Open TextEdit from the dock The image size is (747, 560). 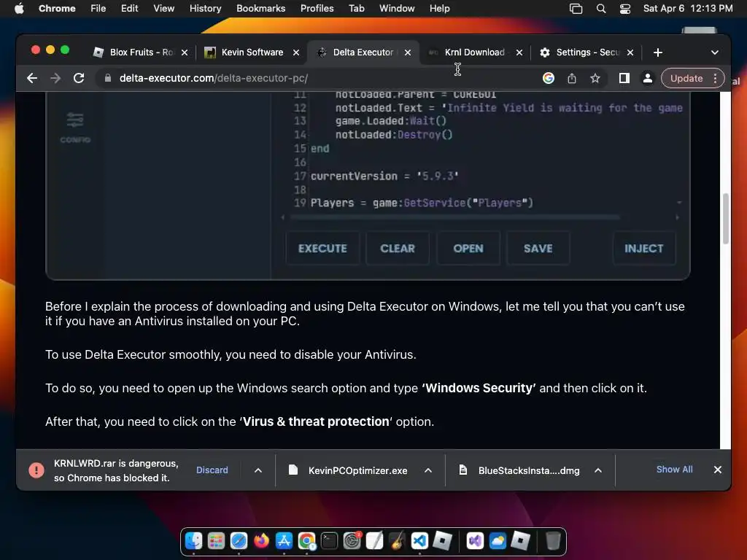374,541
